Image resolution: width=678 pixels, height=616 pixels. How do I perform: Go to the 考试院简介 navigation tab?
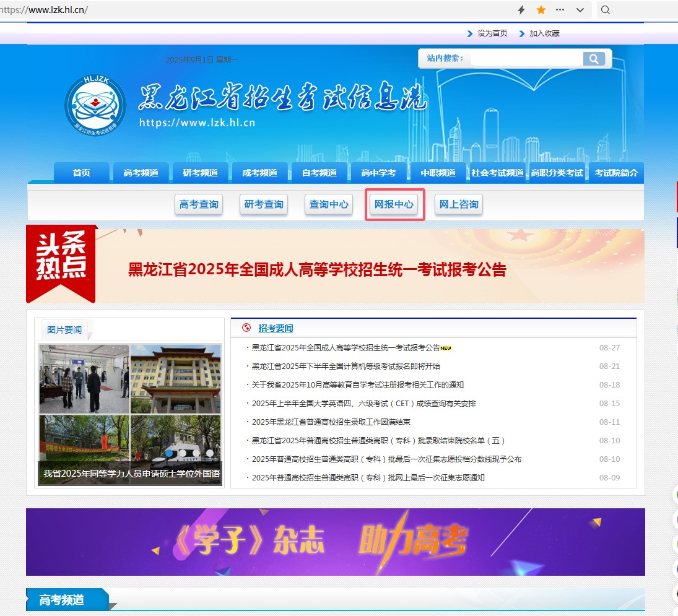pyautogui.click(x=616, y=173)
